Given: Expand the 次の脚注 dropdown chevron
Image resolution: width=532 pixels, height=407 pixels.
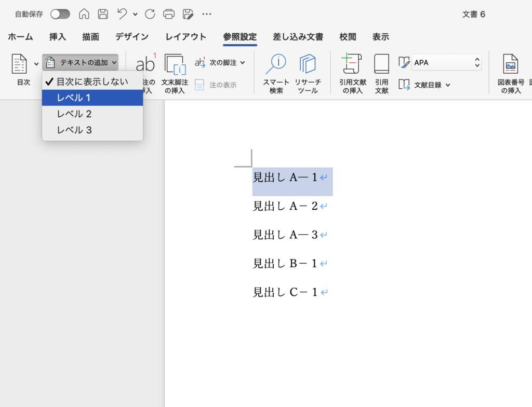Looking at the screenshot, I should [243, 63].
